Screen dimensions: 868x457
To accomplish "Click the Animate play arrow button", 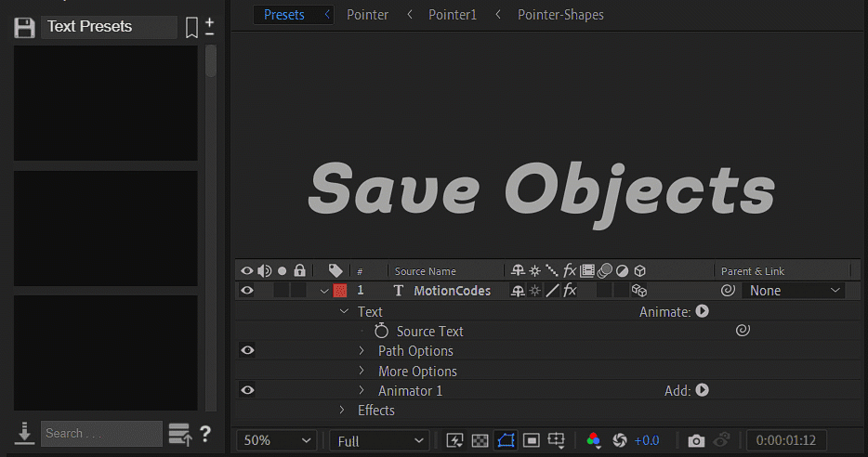I will point(702,311).
